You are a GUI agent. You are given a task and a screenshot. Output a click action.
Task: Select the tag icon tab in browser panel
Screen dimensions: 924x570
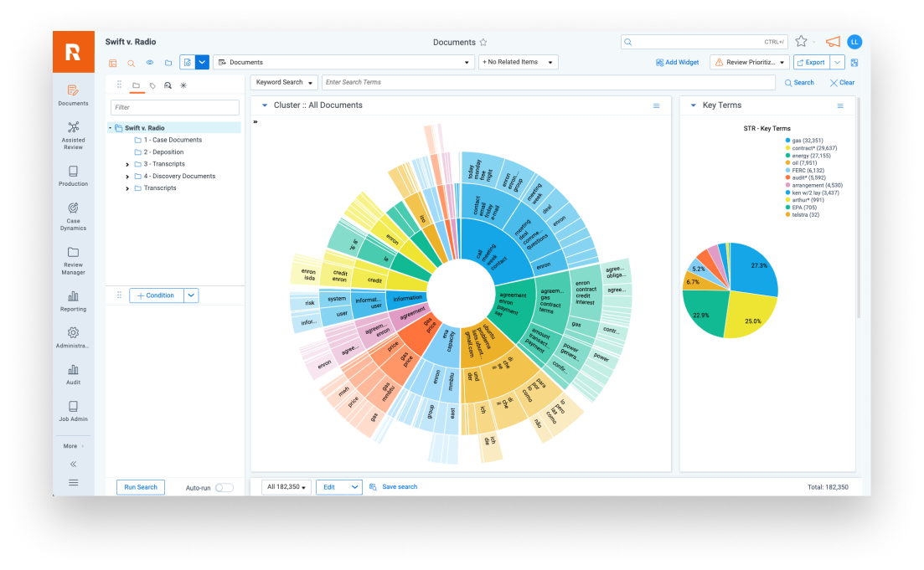[152, 85]
